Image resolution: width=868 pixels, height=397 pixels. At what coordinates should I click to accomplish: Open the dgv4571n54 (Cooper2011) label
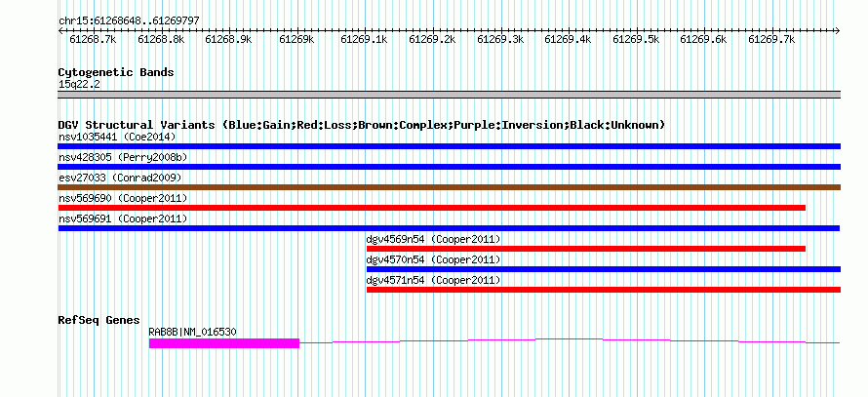coord(433,280)
